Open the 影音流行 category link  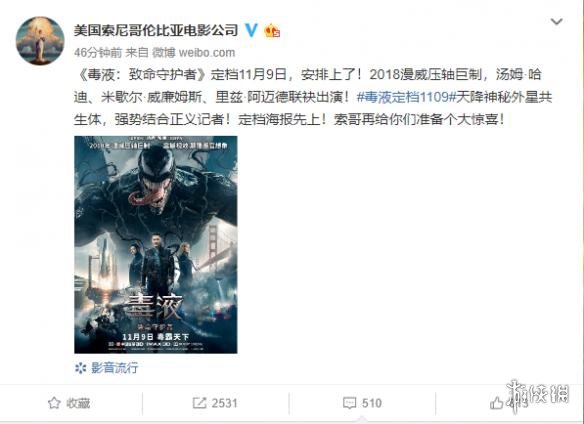pos(115,368)
